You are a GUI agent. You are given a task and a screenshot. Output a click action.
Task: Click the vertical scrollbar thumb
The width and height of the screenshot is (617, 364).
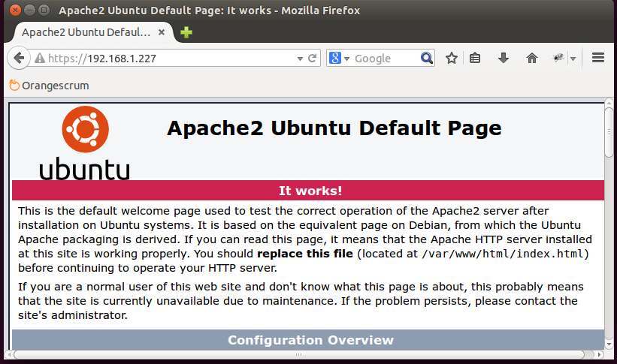(x=609, y=131)
